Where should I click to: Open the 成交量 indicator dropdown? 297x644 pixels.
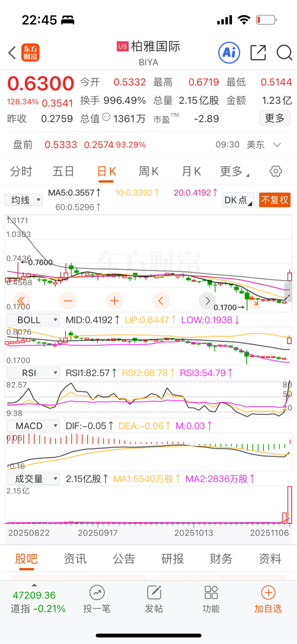(33, 479)
